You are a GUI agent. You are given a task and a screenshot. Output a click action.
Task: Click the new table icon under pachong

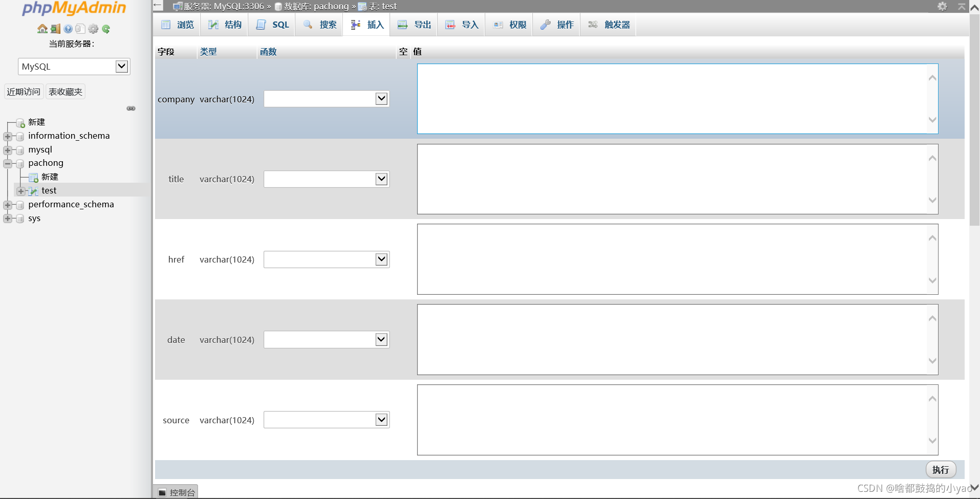pos(34,178)
